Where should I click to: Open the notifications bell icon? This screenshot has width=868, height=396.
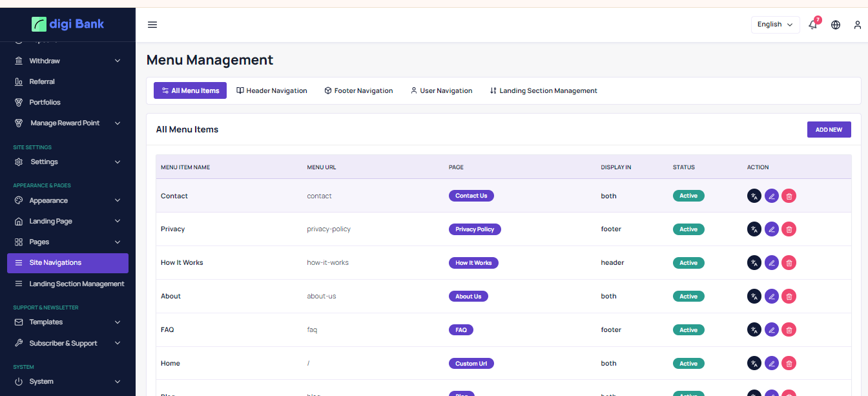(x=813, y=25)
